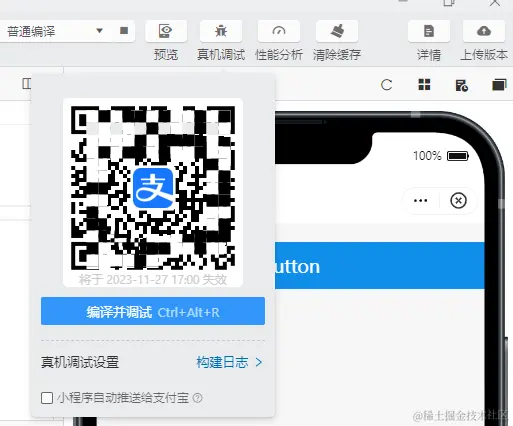513x426 pixels.
Task: Open the three-dots menu in the mini program
Action: [421, 201]
